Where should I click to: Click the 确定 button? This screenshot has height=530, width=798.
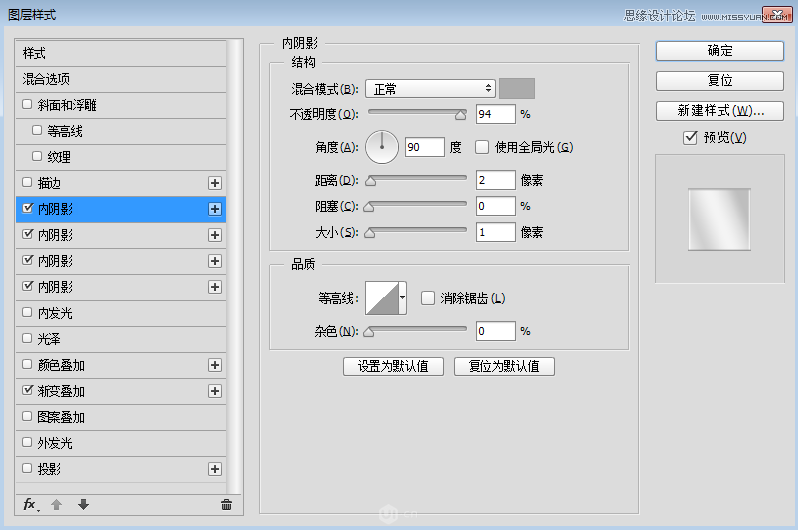tap(720, 51)
